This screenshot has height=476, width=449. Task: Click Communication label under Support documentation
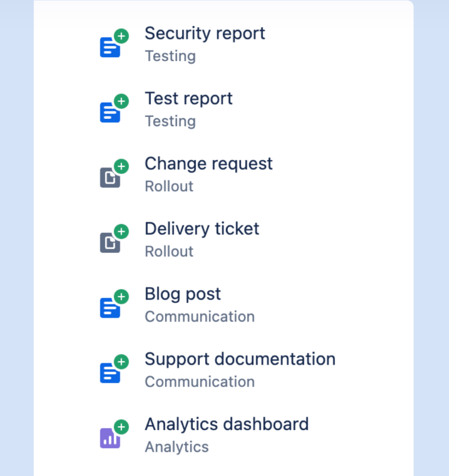[x=200, y=381]
